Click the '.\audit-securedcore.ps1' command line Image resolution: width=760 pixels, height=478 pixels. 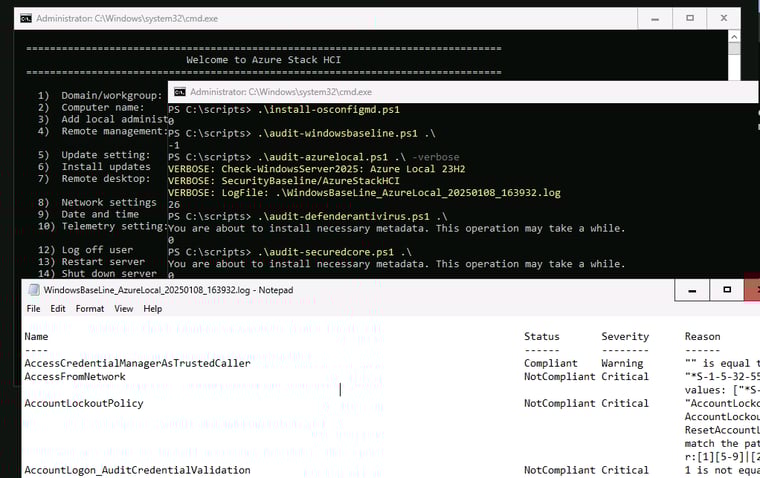pos(290,252)
